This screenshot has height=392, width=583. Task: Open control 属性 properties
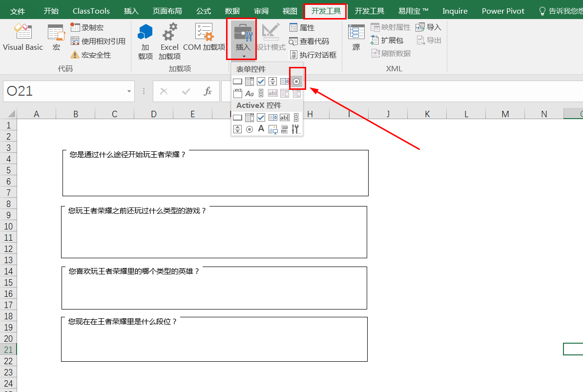tap(302, 27)
